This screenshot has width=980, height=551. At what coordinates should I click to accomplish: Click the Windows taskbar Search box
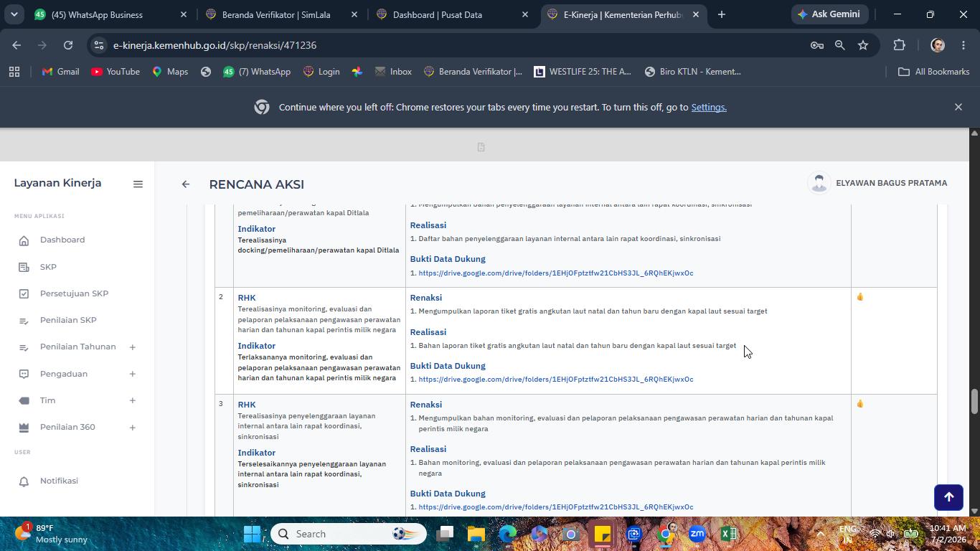[x=349, y=534]
